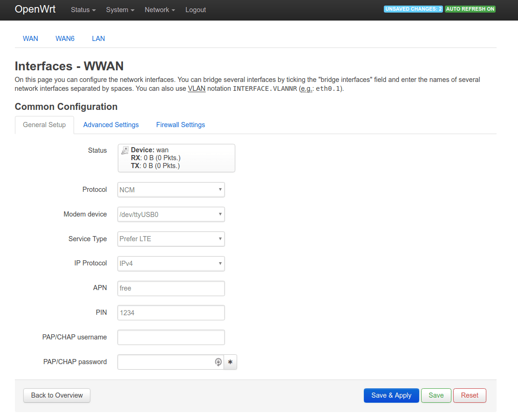Viewport: 518px width, 420px height.
Task: Toggle the Auto Refresh On indicator
Action: click(x=470, y=9)
